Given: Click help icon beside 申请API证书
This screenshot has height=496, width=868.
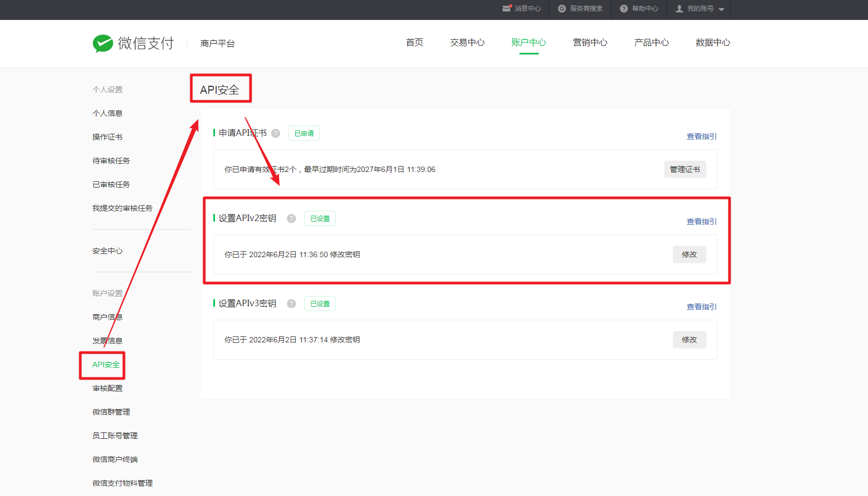Looking at the screenshot, I should [x=275, y=133].
